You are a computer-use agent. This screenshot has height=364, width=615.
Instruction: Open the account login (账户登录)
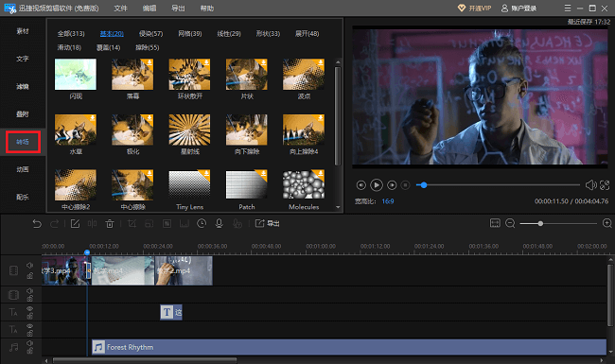518,8
